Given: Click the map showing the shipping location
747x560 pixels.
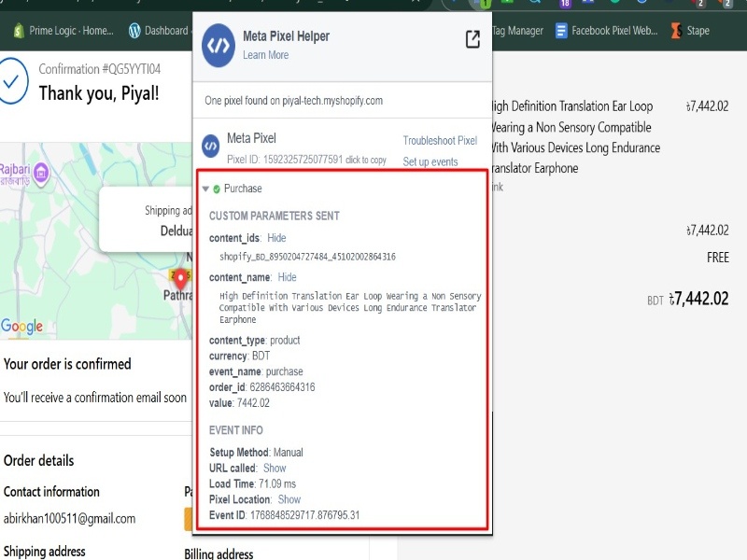Looking at the screenshot, I should click(x=96, y=241).
